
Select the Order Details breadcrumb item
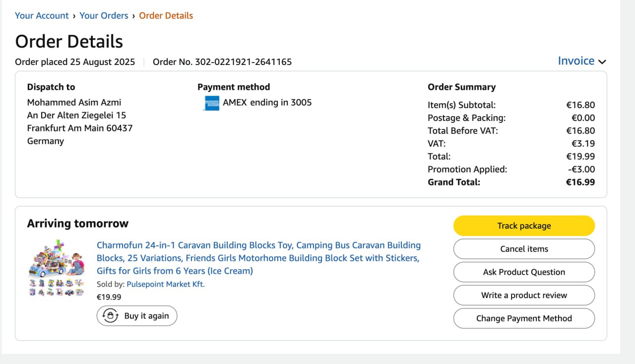pyautogui.click(x=166, y=15)
